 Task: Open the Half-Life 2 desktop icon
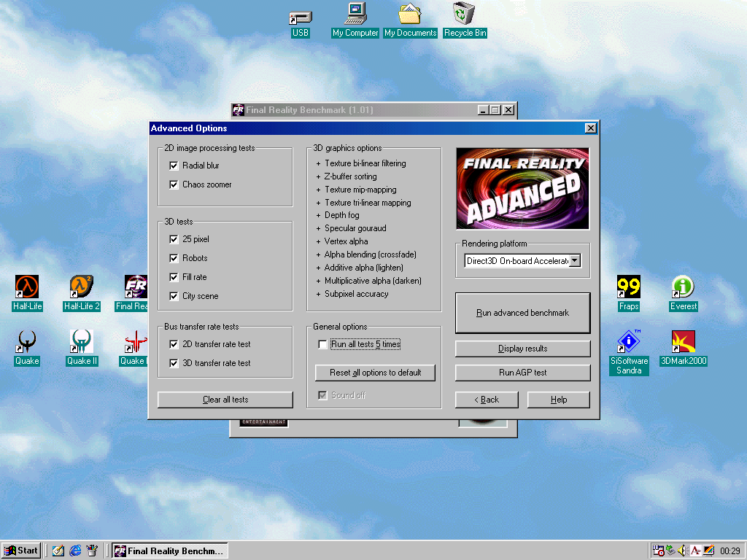coord(81,287)
